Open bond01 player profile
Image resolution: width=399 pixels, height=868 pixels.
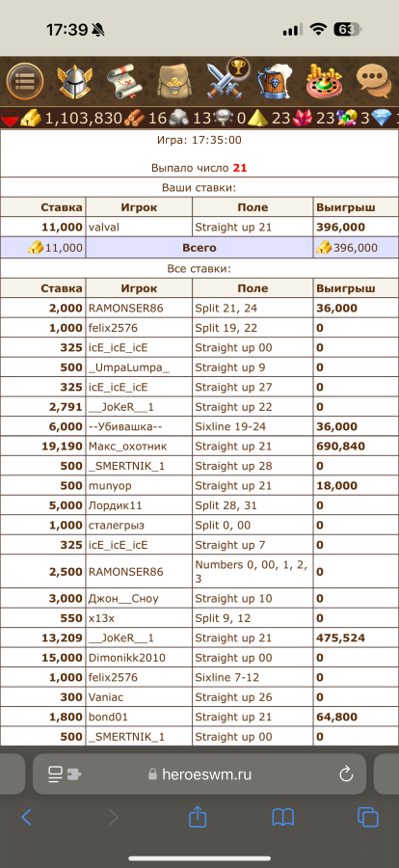point(108,717)
